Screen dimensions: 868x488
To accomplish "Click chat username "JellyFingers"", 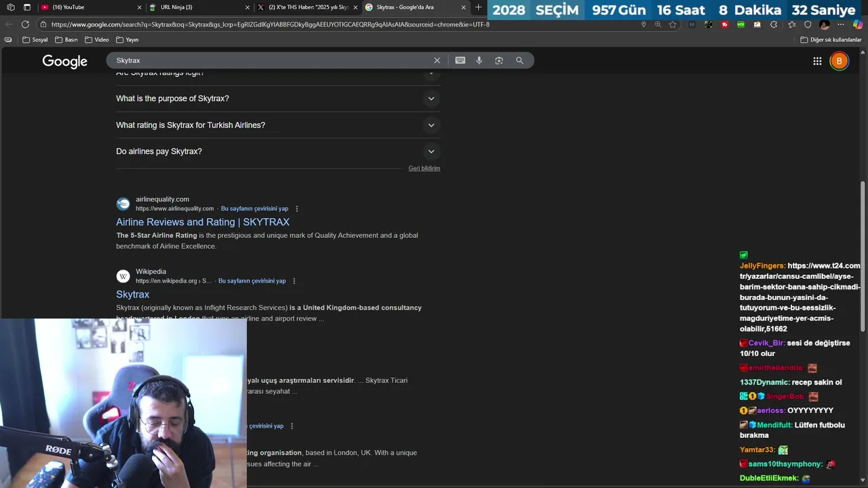I will [762, 266].
